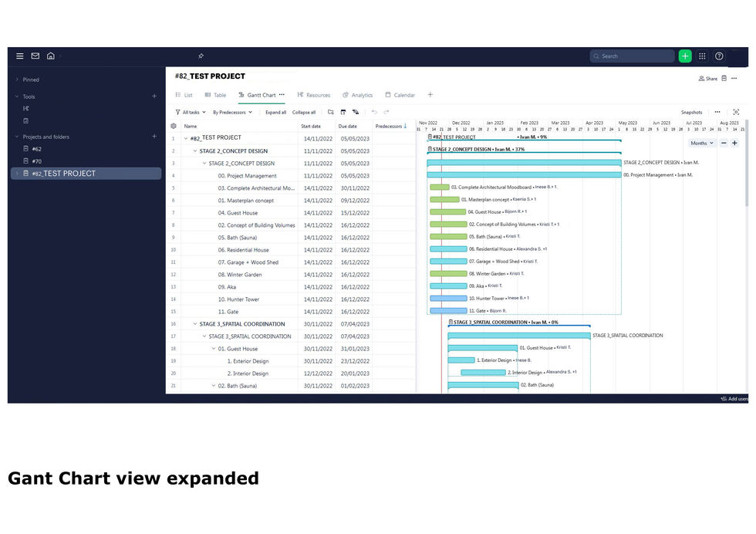
Task: Click the pin icon in top bar
Action: (201, 56)
